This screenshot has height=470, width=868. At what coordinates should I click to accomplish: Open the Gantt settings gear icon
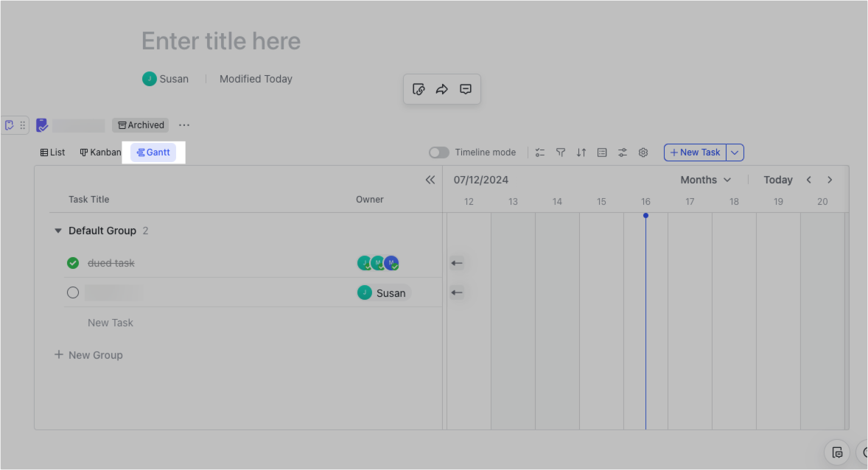643,152
